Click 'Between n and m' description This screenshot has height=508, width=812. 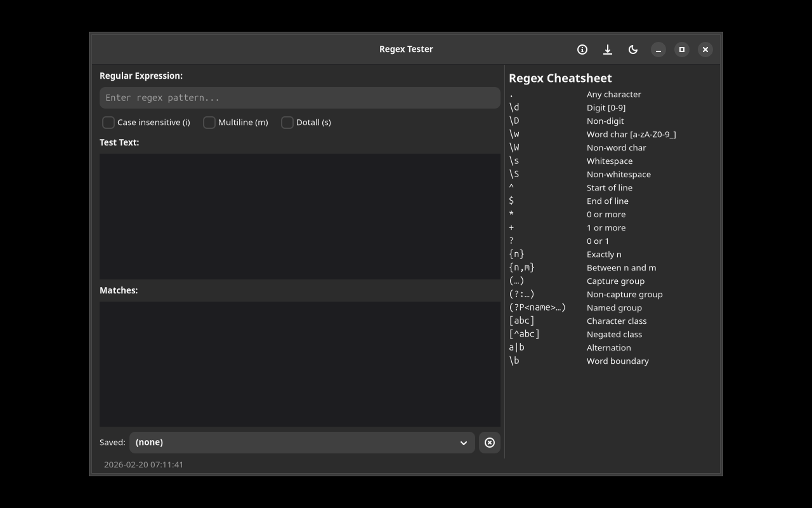(621, 267)
